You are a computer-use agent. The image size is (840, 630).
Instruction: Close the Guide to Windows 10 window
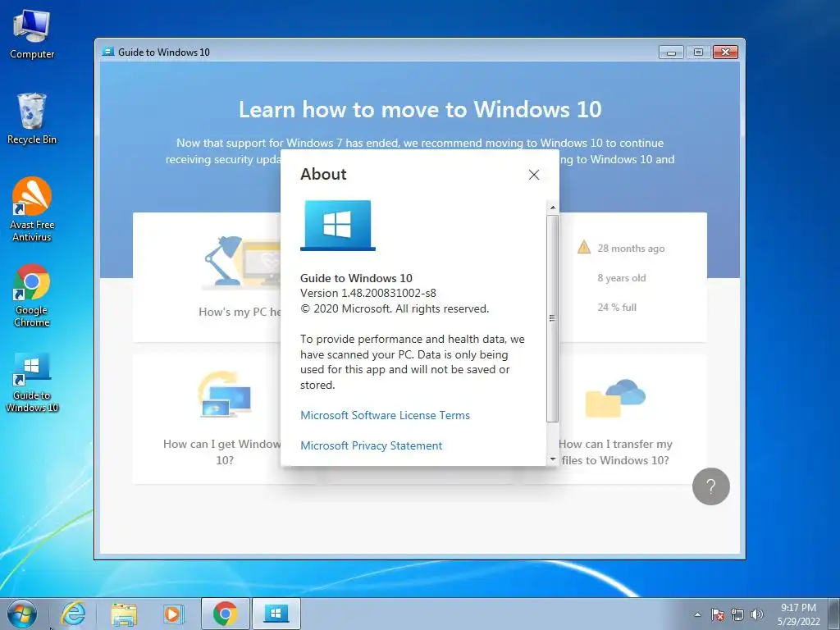725,52
